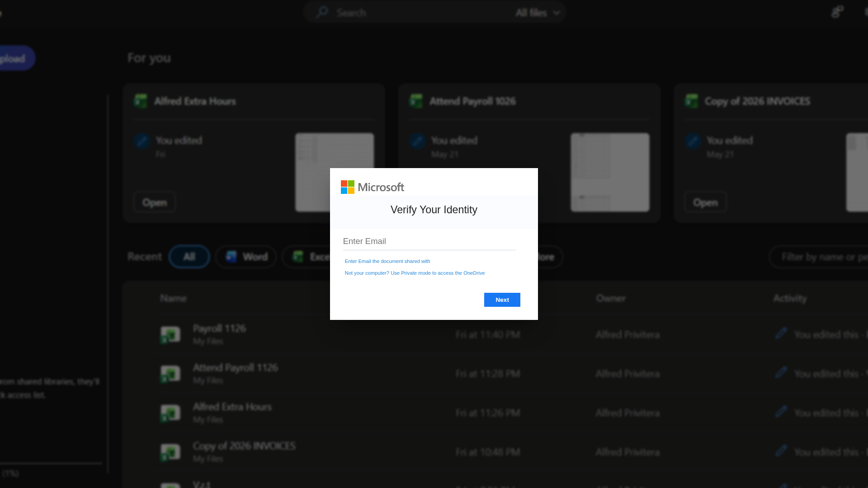Image resolution: width=868 pixels, height=488 pixels.
Task: Click the Attend Payroll 1026 card thumbnail
Action: coord(610,172)
